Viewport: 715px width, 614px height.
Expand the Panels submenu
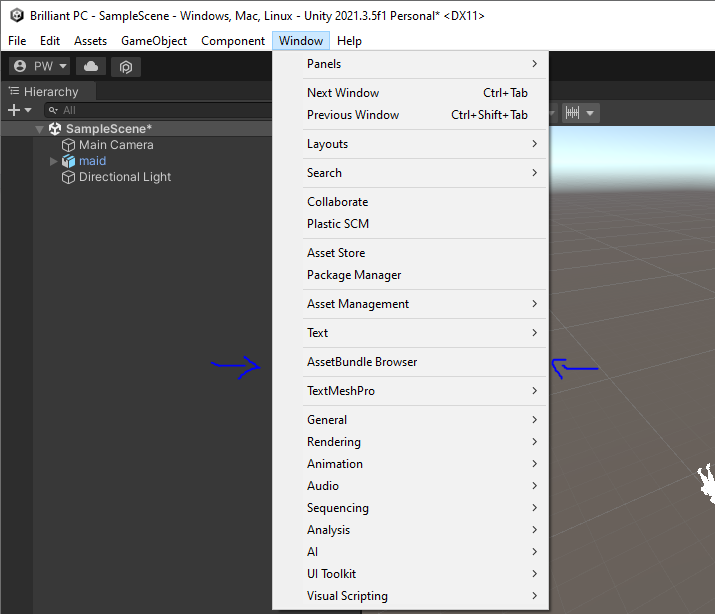pos(410,64)
